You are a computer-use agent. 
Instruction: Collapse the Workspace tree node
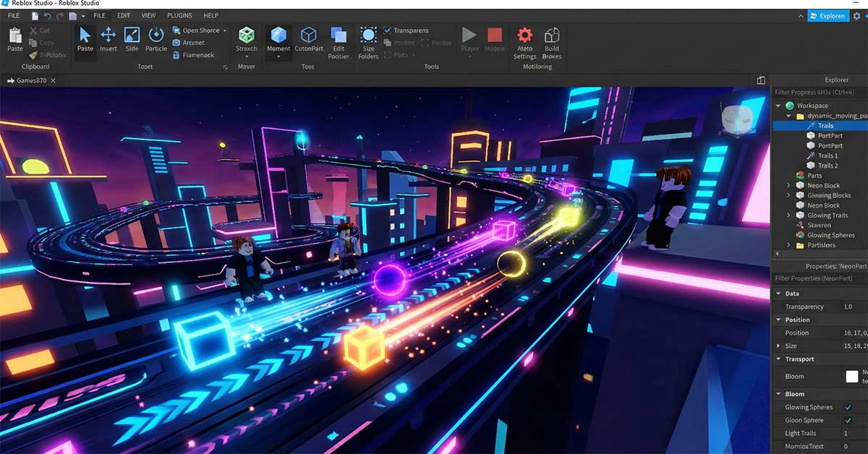(x=779, y=106)
